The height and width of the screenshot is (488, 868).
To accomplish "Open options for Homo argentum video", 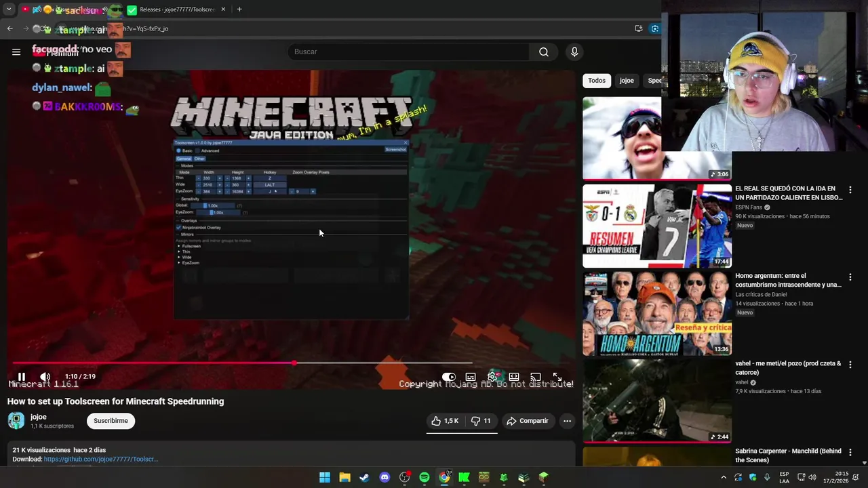I will pyautogui.click(x=850, y=277).
